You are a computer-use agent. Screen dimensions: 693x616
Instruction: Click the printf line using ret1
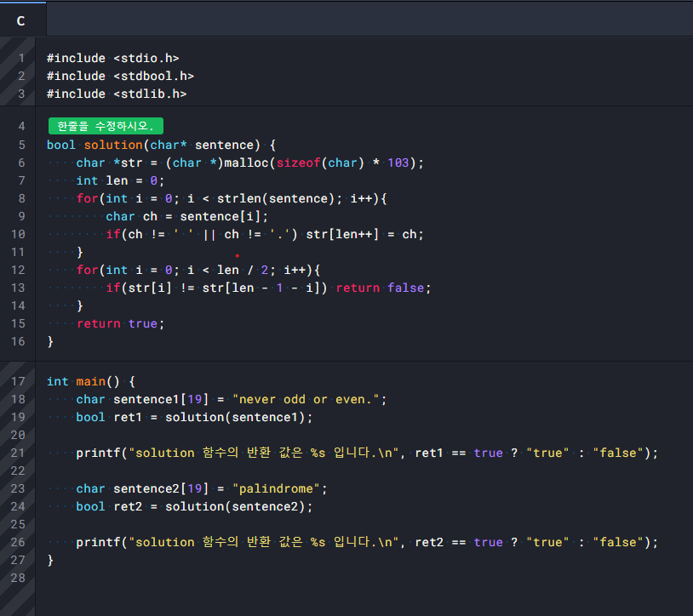point(367,453)
